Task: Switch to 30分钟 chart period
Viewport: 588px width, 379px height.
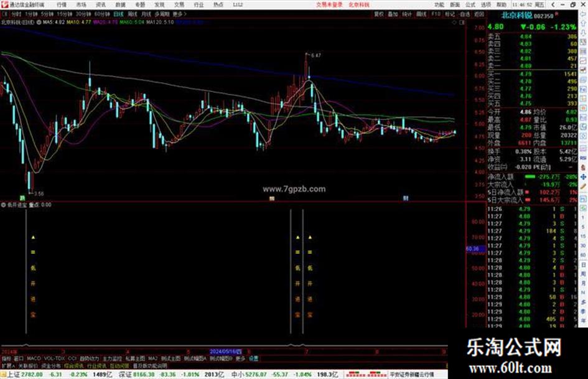Action: click(83, 14)
